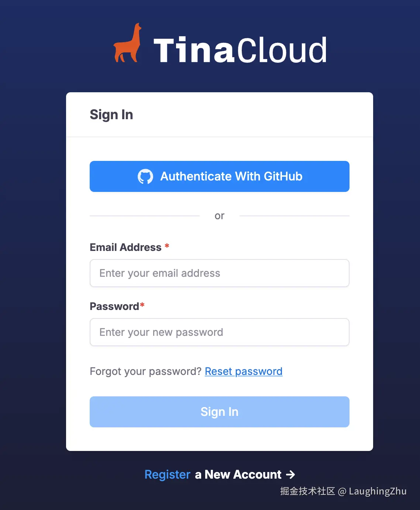The width and height of the screenshot is (420, 510).
Task: Click the 'a New Account' text
Action: (x=238, y=475)
